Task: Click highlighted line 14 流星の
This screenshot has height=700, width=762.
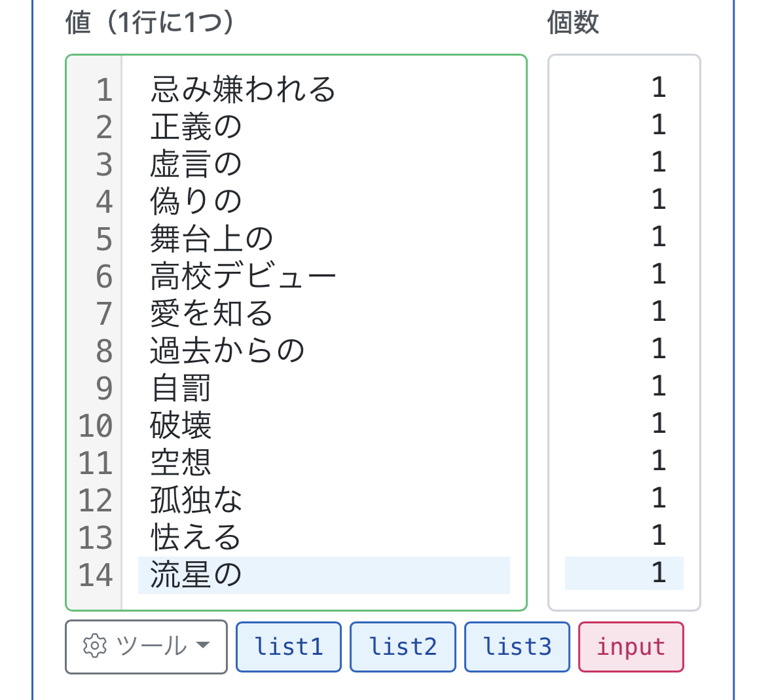Action: coord(196,575)
